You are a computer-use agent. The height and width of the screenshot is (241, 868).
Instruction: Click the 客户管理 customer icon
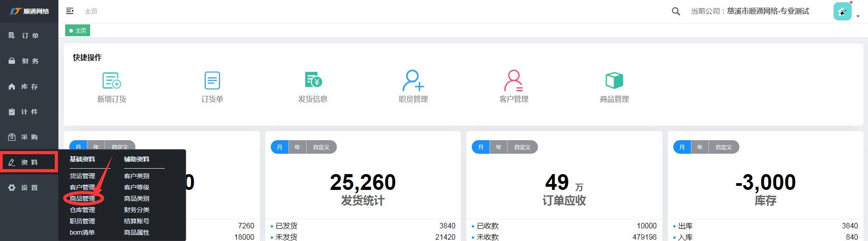[x=513, y=81]
